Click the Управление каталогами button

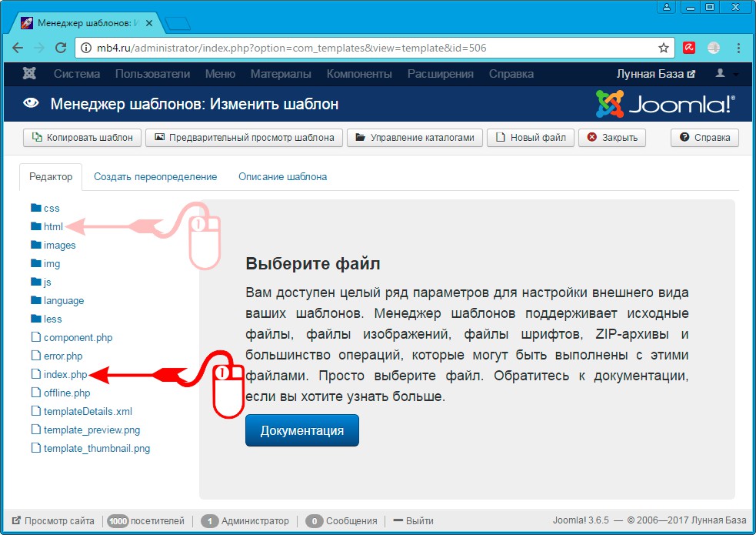click(415, 138)
